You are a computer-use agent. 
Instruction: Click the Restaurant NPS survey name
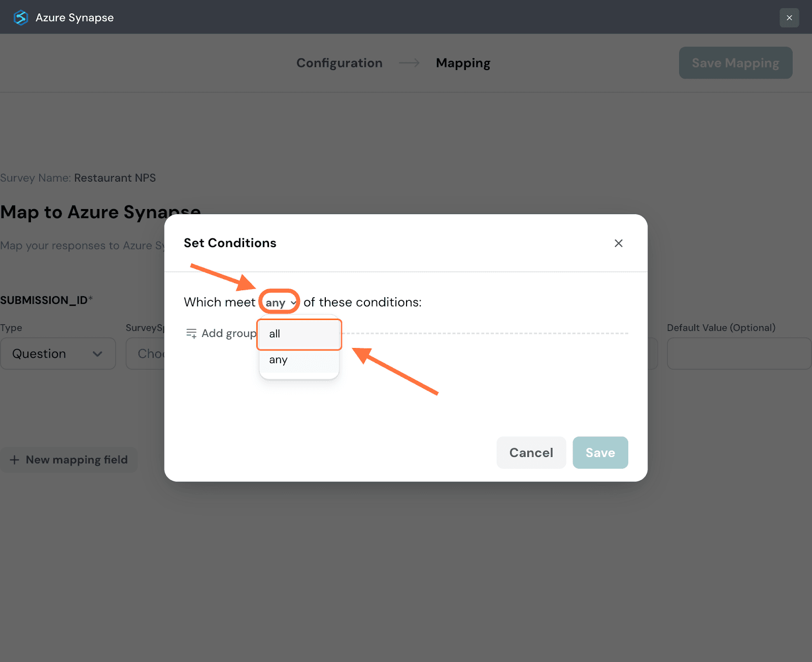tap(115, 178)
